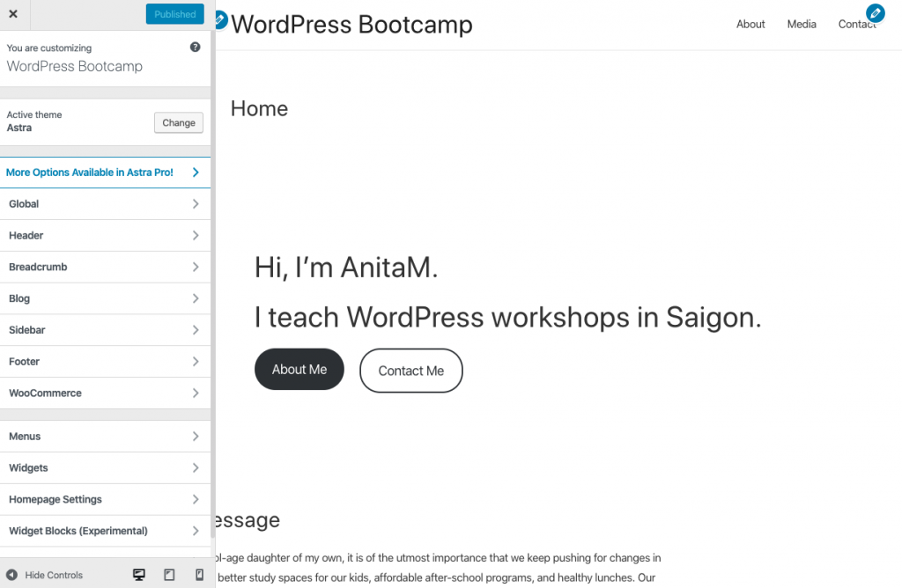
Task: Expand the Menus chevron arrow
Action: tap(196, 437)
